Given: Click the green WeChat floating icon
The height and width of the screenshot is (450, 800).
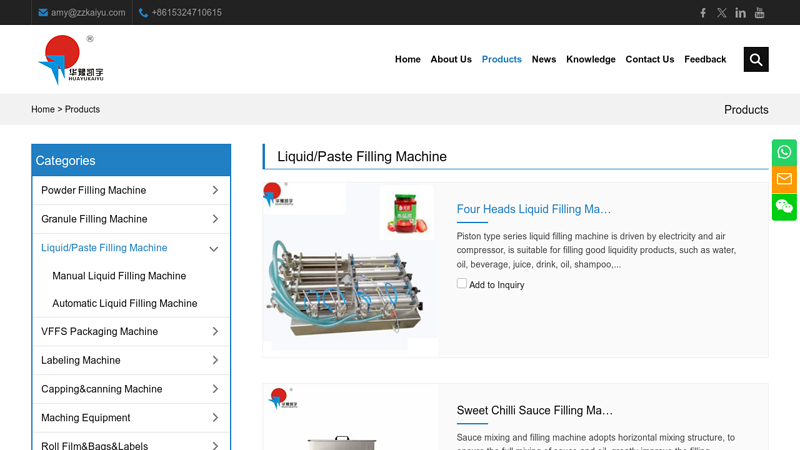Looking at the screenshot, I should (784, 207).
